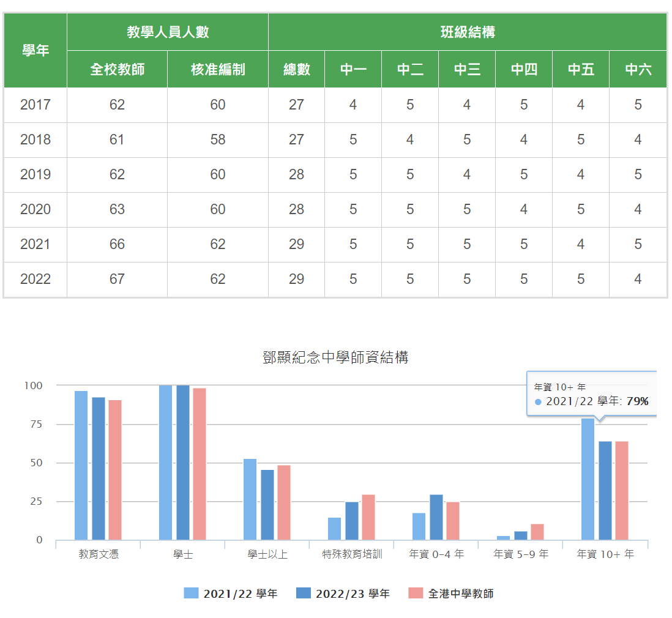Viewport: 672px width, 618px height.
Task: Click the 中四 column header
Action: click(x=524, y=69)
